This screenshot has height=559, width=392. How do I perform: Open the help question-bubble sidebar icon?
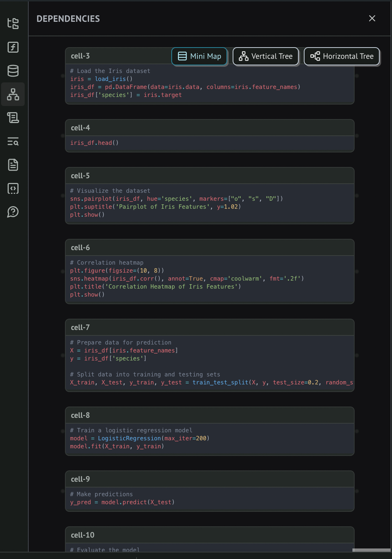(13, 212)
